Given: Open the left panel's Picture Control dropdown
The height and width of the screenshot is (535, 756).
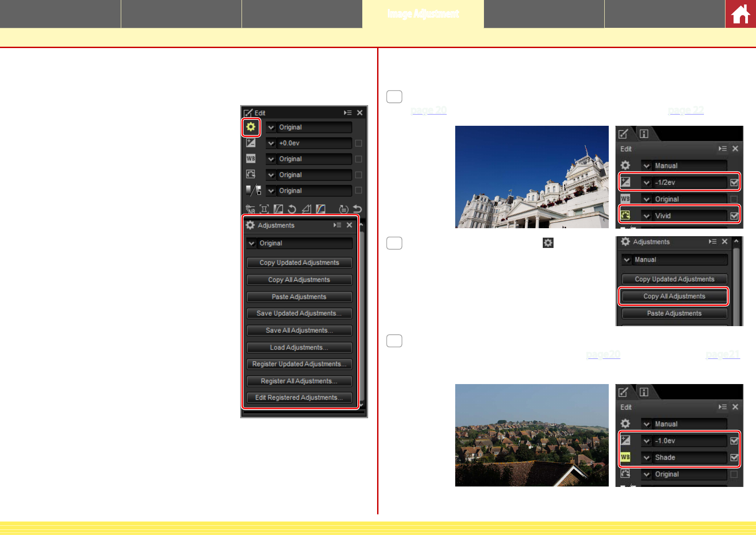Looking at the screenshot, I should [x=309, y=174].
